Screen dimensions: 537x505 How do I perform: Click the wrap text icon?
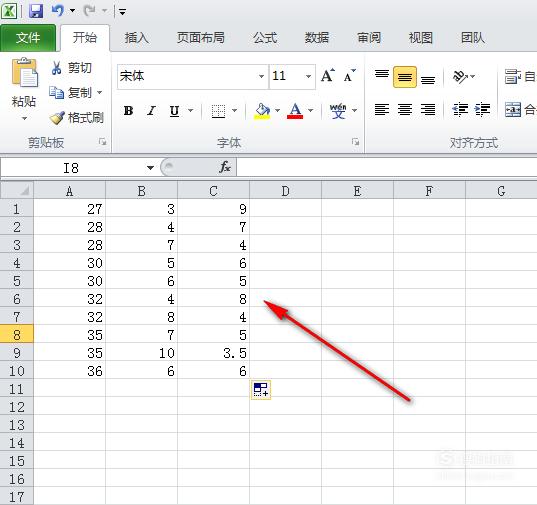pyautogui.click(x=512, y=76)
